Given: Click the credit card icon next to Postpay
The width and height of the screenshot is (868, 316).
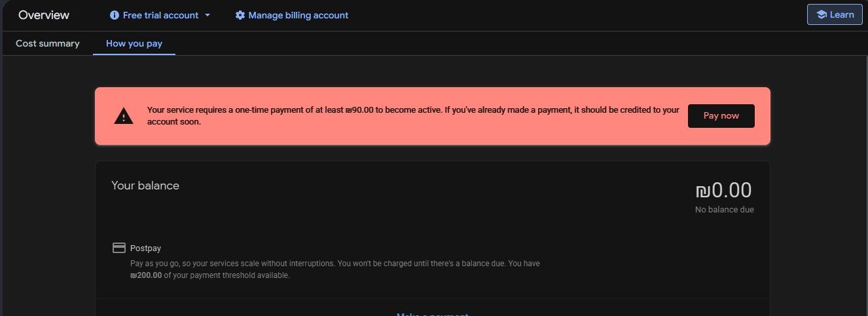Looking at the screenshot, I should pos(119,248).
